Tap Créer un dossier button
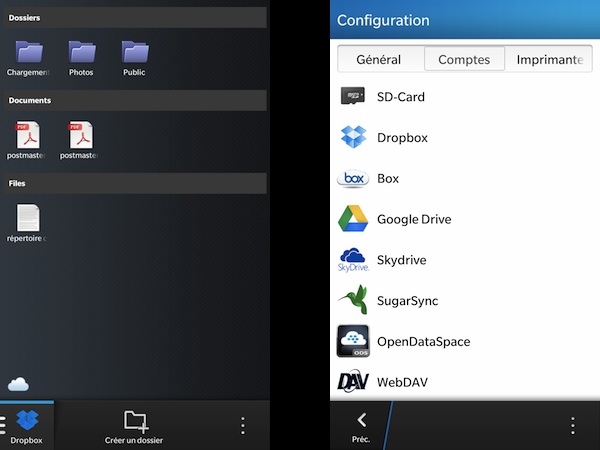 (x=134, y=427)
